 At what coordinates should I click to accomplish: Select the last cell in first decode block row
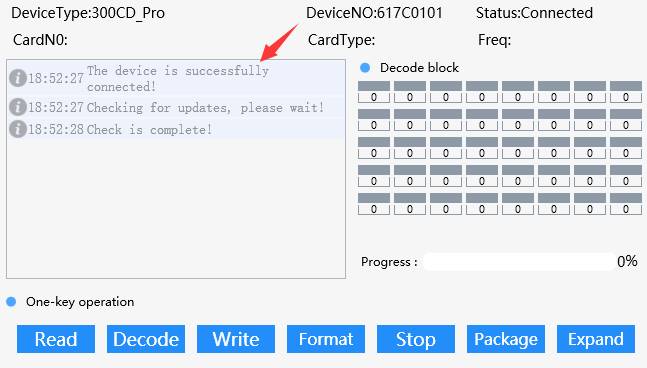click(626, 92)
